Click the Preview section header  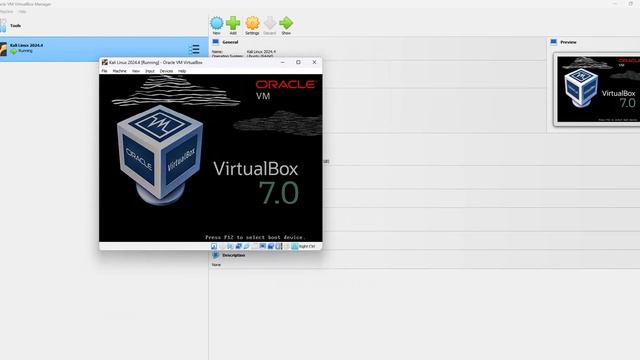click(568, 42)
